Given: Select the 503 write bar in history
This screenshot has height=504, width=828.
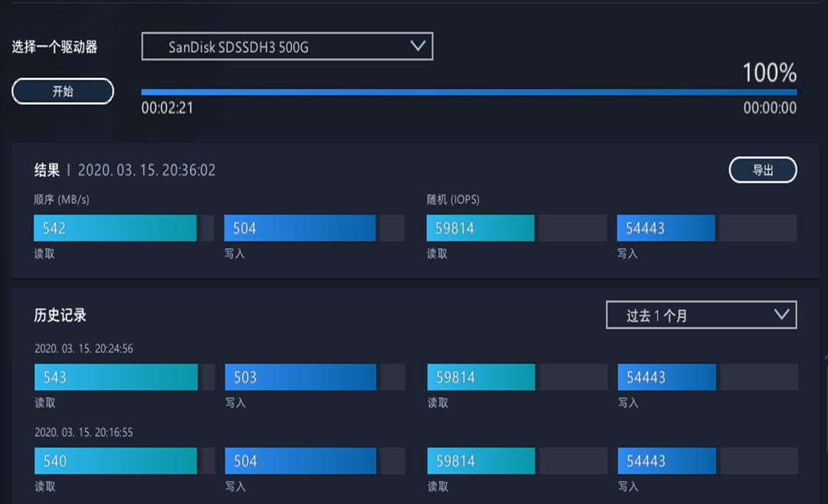Looking at the screenshot, I should click(300, 377).
